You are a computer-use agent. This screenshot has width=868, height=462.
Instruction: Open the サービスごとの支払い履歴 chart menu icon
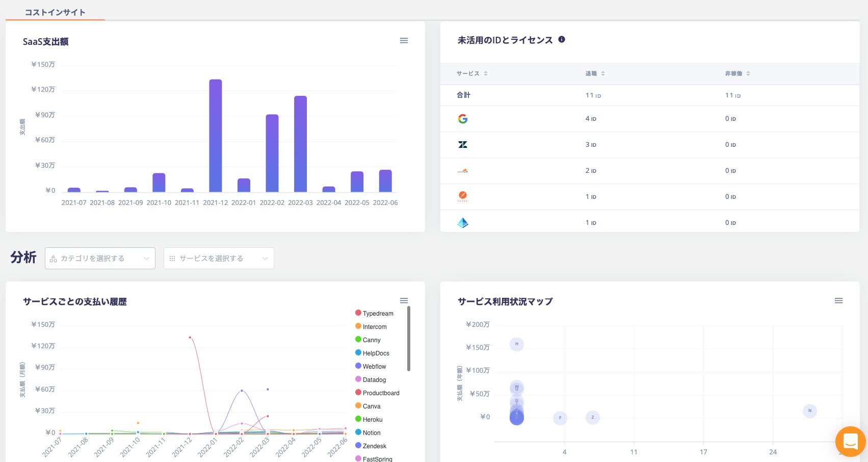(x=404, y=300)
